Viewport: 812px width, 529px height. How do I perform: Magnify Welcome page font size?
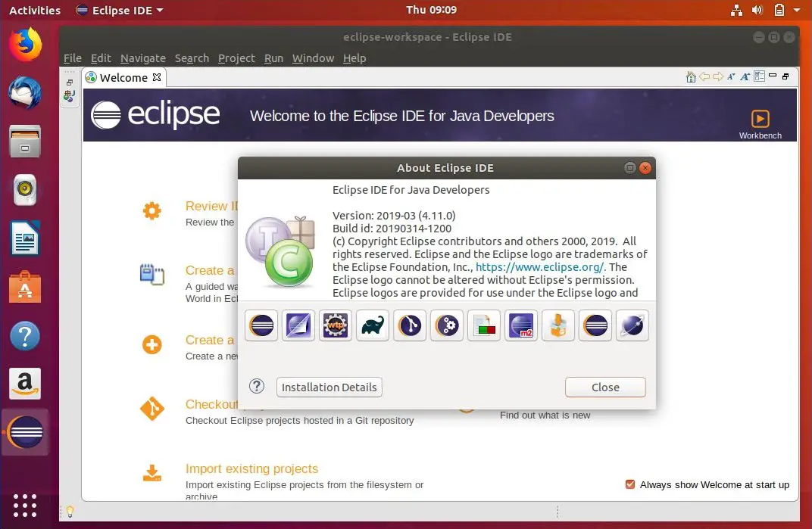coord(745,76)
